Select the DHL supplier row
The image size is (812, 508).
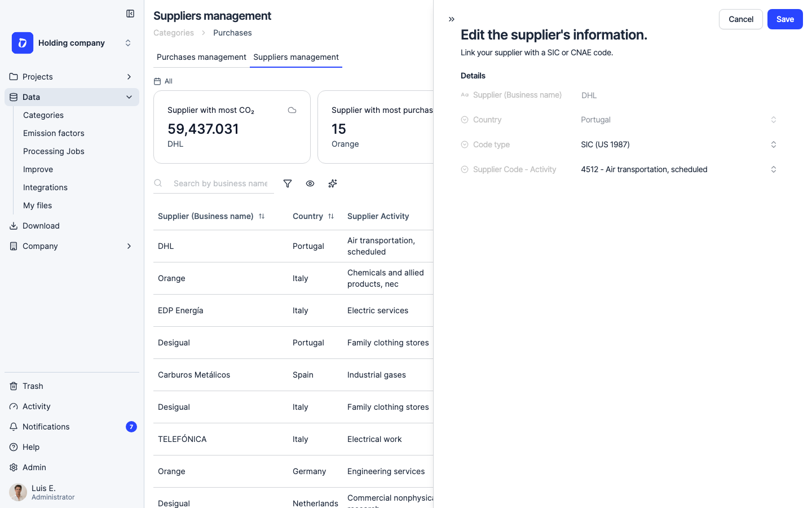click(293, 246)
